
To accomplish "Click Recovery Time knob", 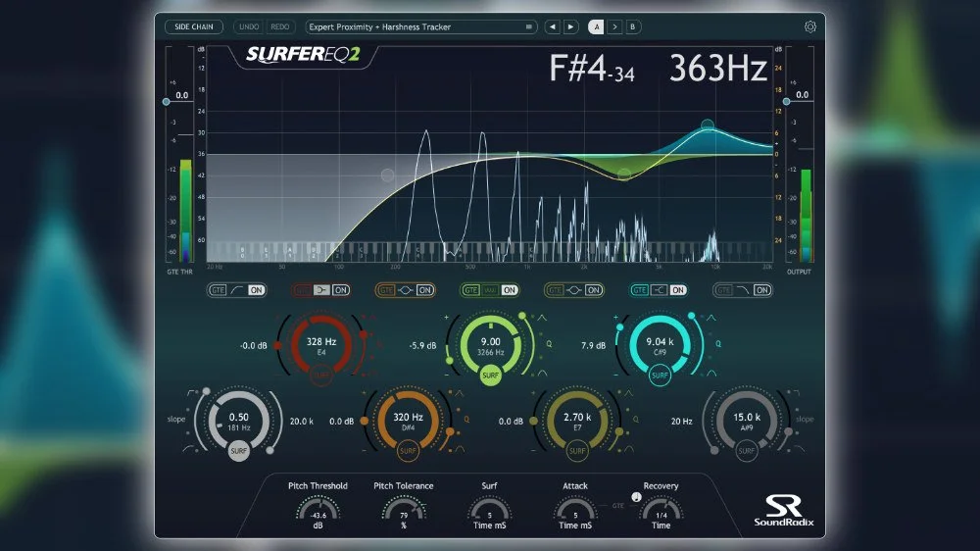I will [x=661, y=509].
